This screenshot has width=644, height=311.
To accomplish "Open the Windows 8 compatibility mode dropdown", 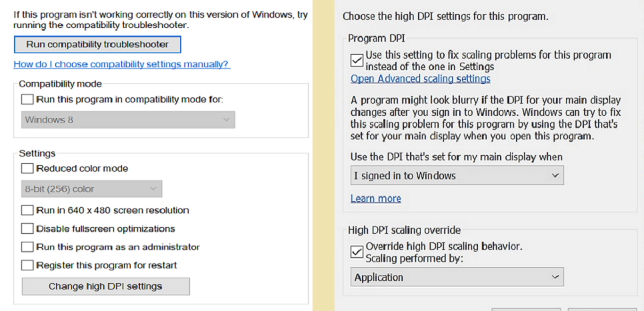I will (127, 120).
